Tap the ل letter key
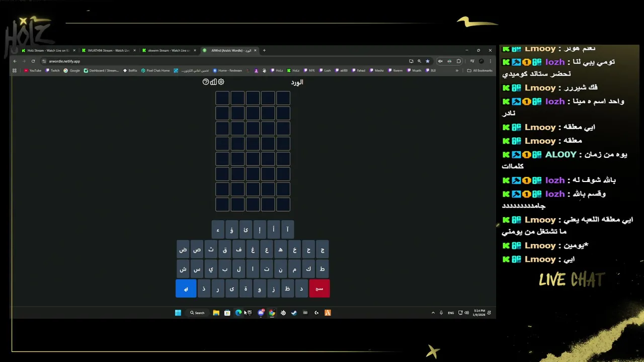 click(238, 269)
